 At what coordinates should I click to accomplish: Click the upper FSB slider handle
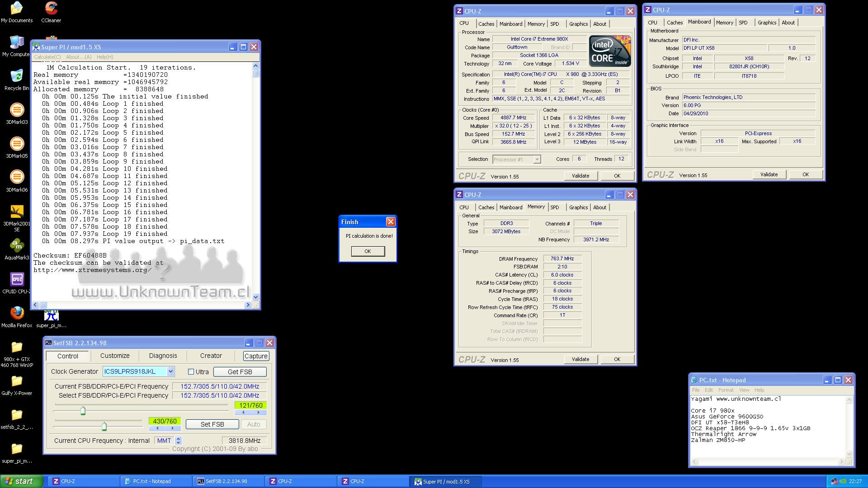click(x=83, y=411)
